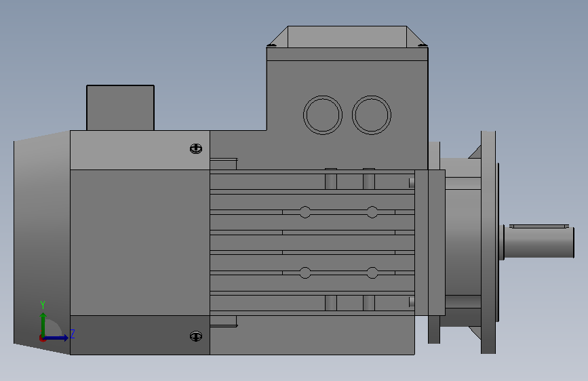The height and width of the screenshot is (381, 588).
Task: Select the upper-left round boss on cooling fins
Action: 305,212
